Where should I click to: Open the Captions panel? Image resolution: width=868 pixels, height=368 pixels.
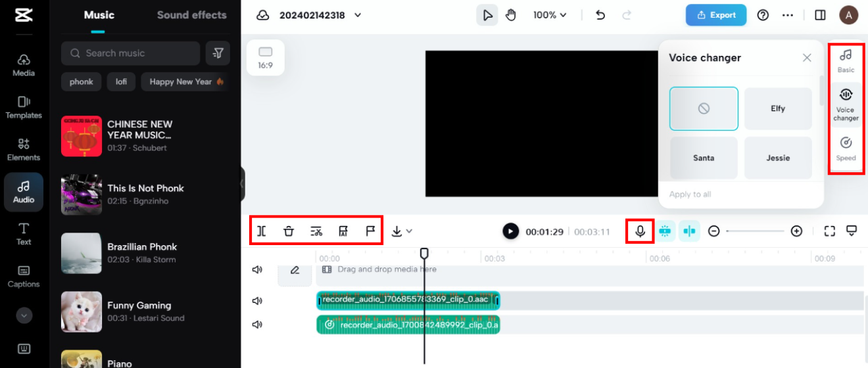pos(24,276)
